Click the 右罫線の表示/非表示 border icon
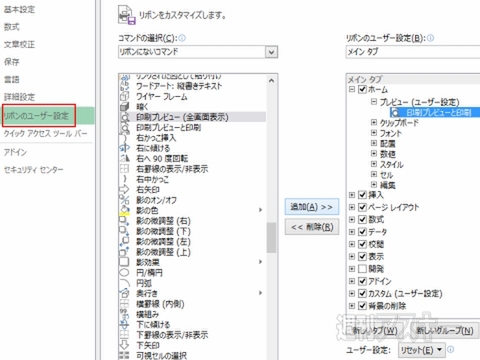The width and height of the screenshot is (480, 360). click(124, 169)
